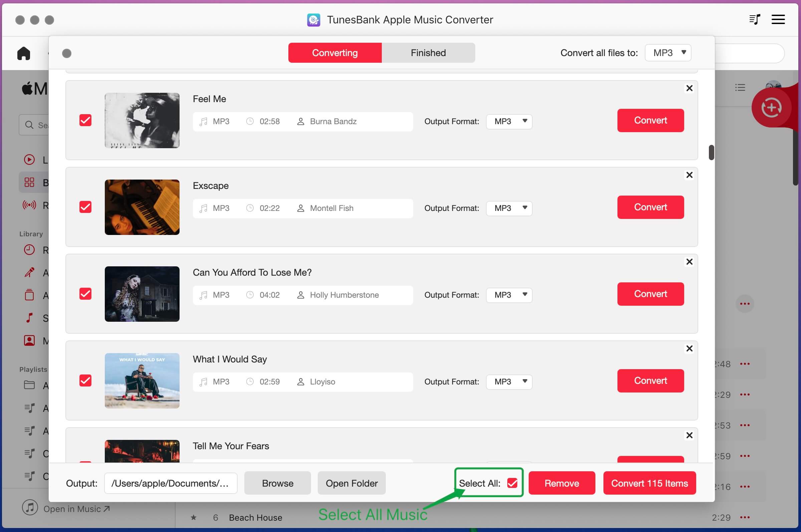Click the search magnifier icon in sidebar

(x=29, y=125)
